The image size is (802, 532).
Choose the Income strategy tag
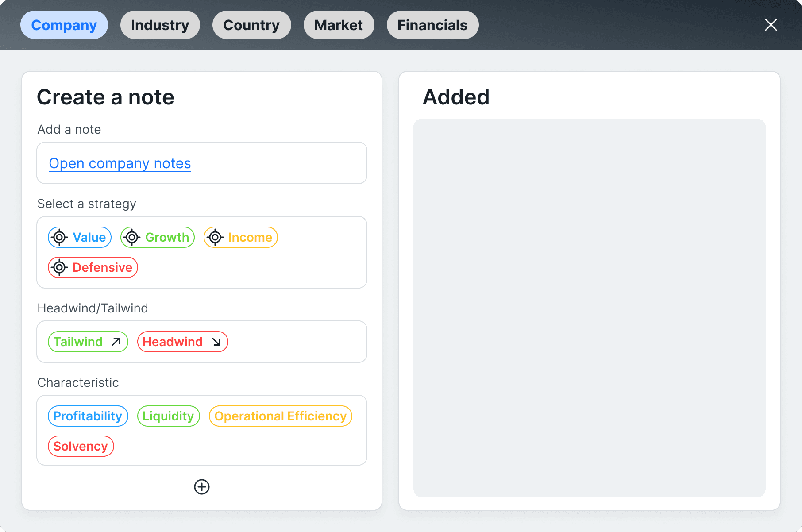click(x=241, y=237)
